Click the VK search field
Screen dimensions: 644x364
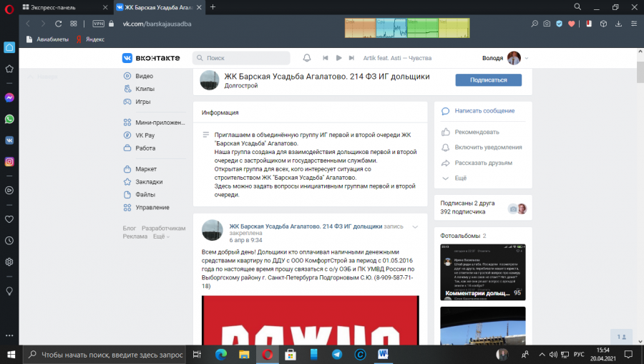click(241, 58)
